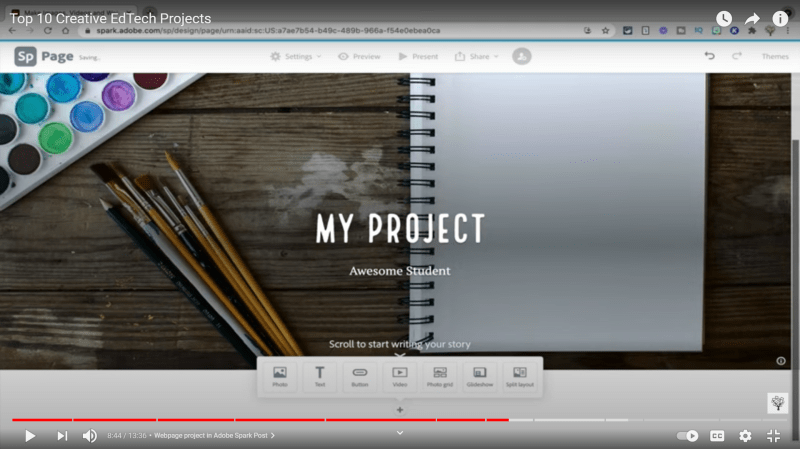Viewport: 800px width, 449px height.
Task: Insert a Text block
Action: pyautogui.click(x=320, y=377)
